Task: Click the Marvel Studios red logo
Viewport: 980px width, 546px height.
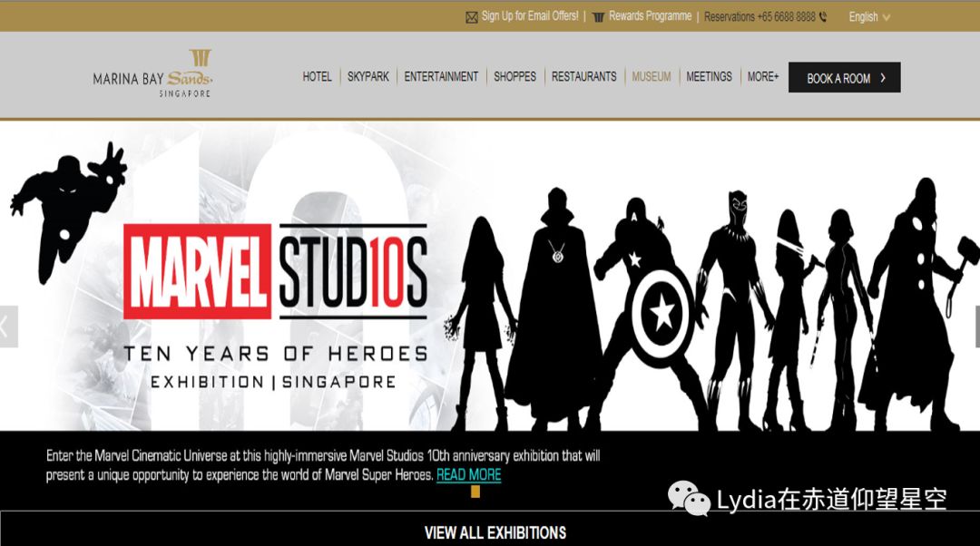Action: (198, 271)
